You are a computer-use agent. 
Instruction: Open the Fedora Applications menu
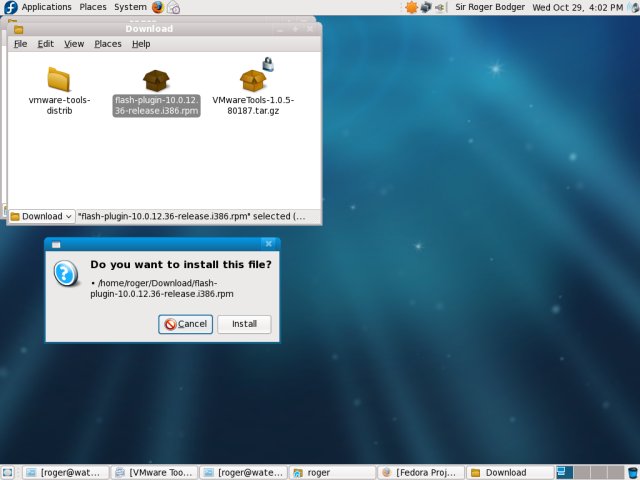tap(46, 7)
